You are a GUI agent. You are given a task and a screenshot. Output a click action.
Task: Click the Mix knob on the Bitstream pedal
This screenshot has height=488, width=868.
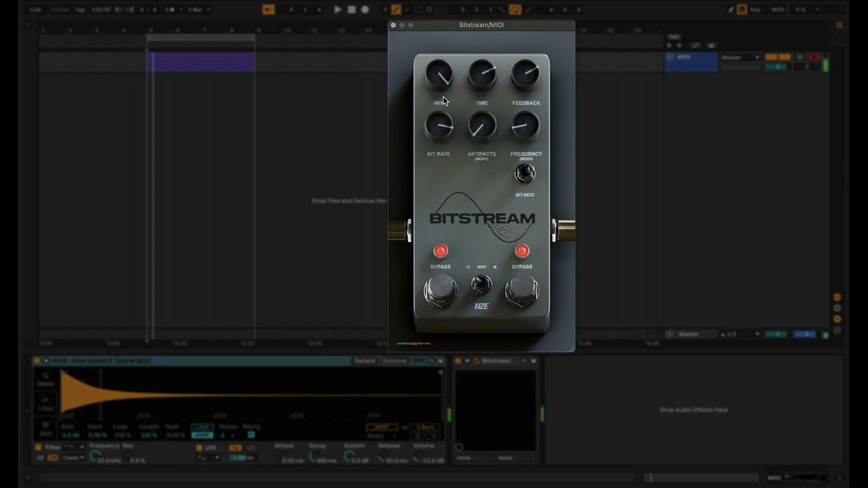tap(439, 75)
